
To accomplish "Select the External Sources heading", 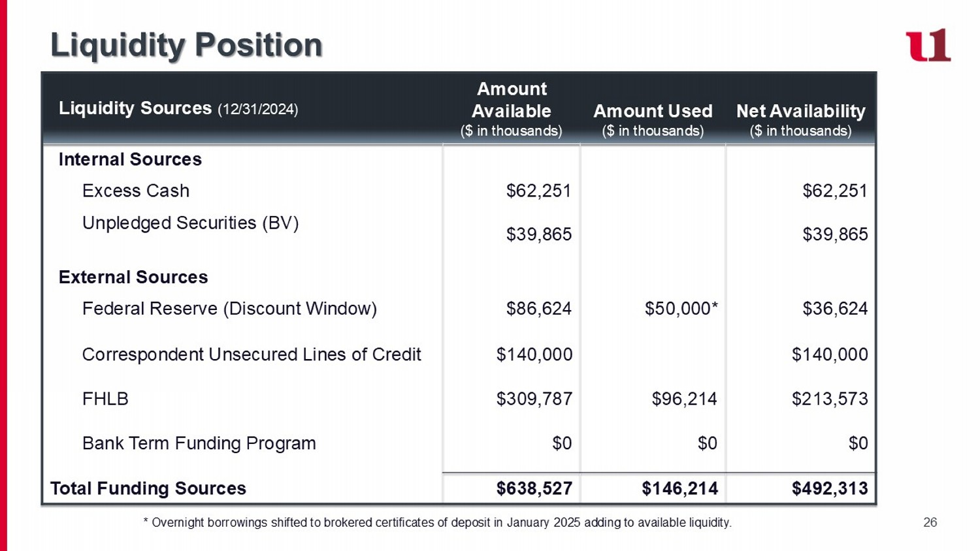I will 133,277.
